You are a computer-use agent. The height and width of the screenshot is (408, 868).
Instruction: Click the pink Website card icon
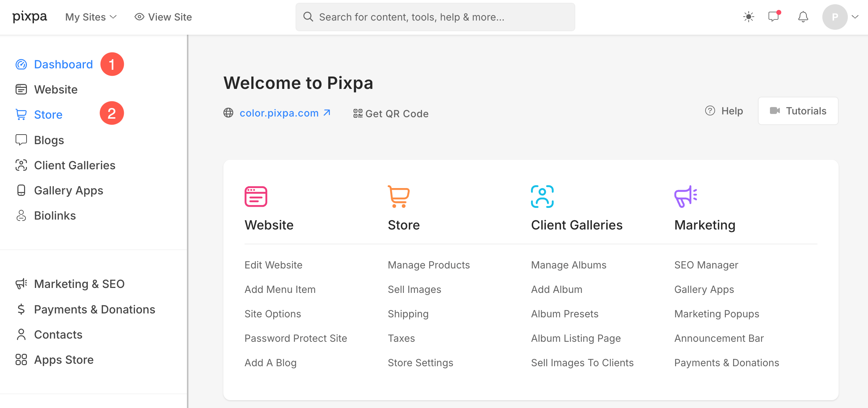[x=256, y=197]
